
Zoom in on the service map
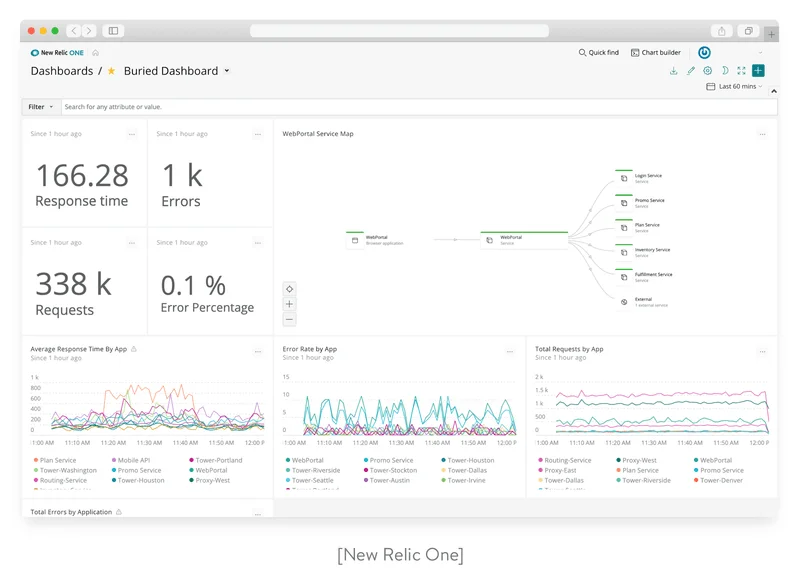pyautogui.click(x=290, y=304)
